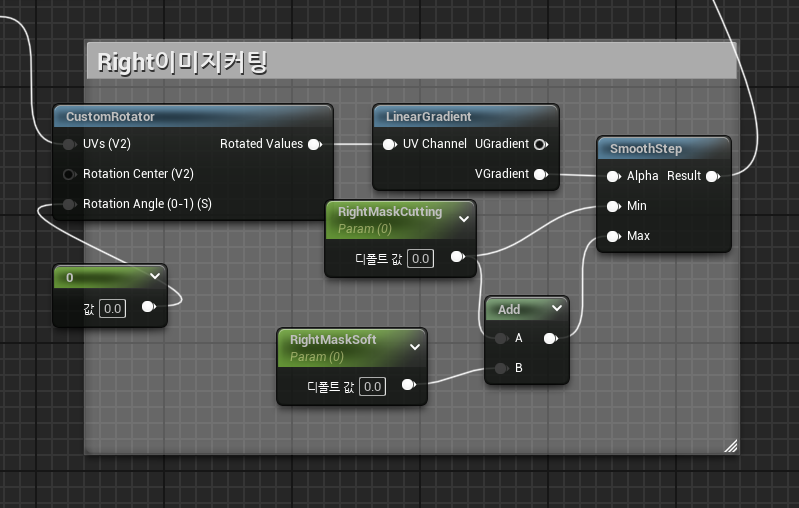The width and height of the screenshot is (799, 508).
Task: Click the RightMaskSoft default value field
Action: (372, 386)
